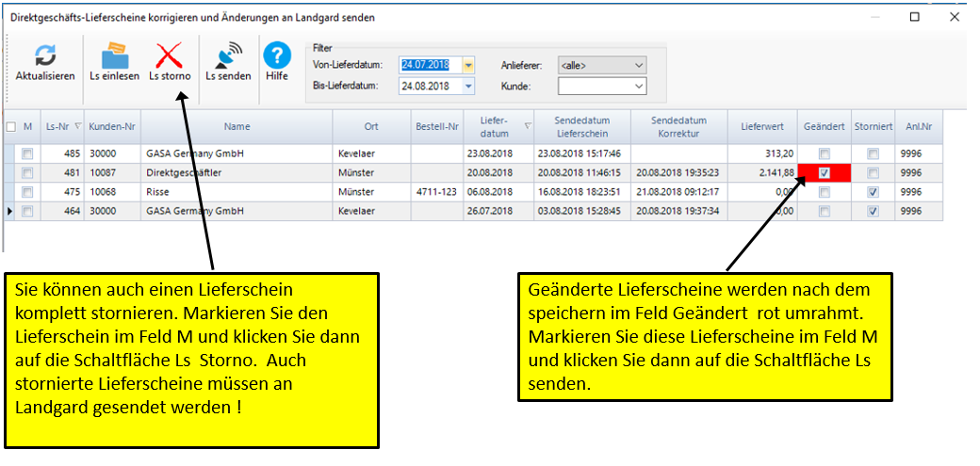Click the Lieferwert column header
Image resolution: width=980 pixels, height=466 pixels.
coord(764,126)
